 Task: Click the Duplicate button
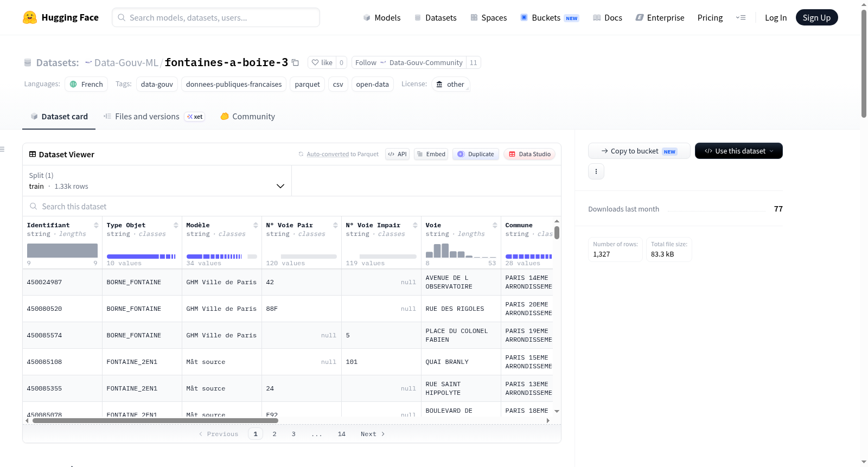click(476, 154)
